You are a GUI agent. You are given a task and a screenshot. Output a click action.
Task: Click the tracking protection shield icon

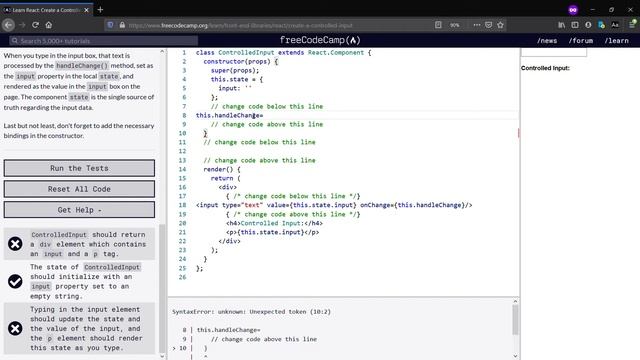click(x=110, y=25)
